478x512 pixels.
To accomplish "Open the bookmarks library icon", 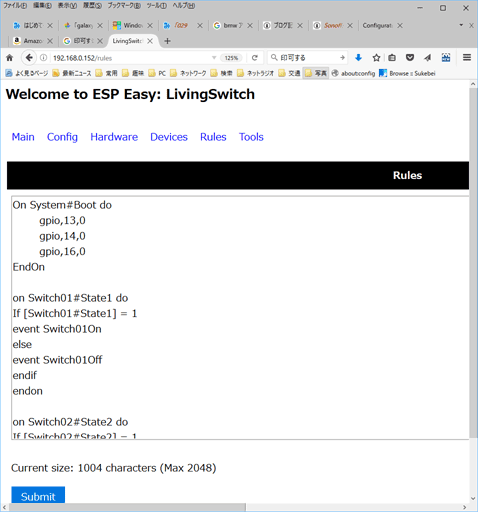I will click(x=392, y=58).
